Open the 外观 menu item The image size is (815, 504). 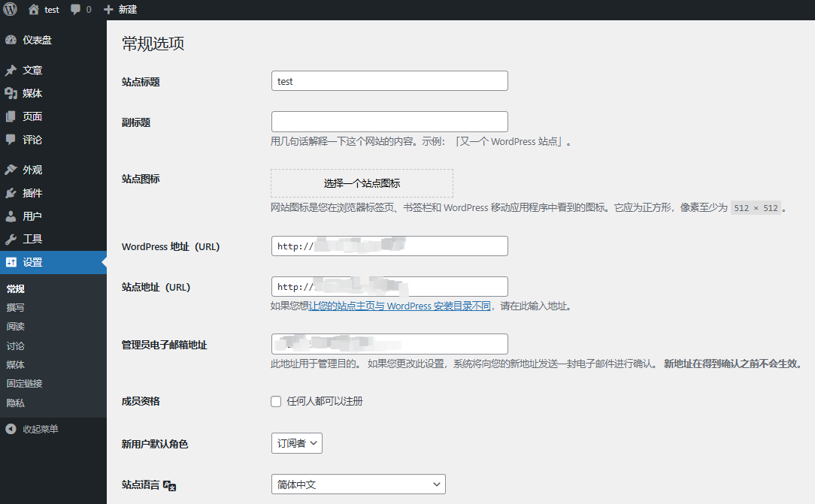tap(53, 170)
